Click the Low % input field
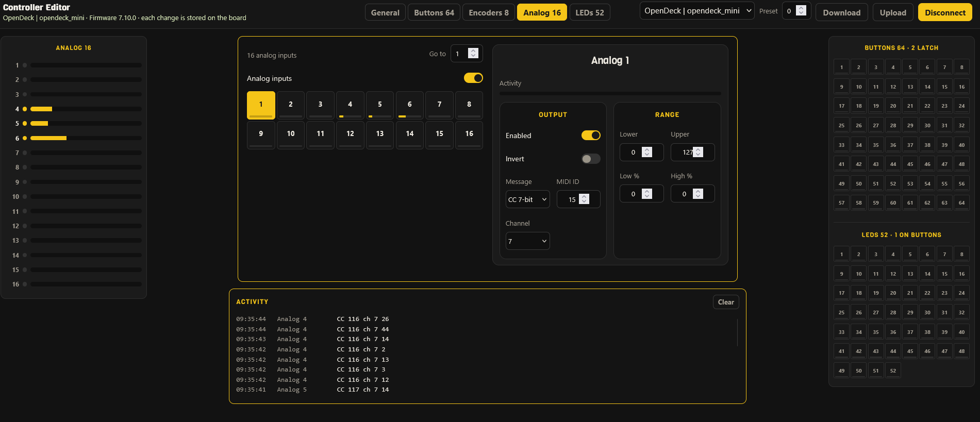The width and height of the screenshot is (980, 422). click(x=641, y=194)
